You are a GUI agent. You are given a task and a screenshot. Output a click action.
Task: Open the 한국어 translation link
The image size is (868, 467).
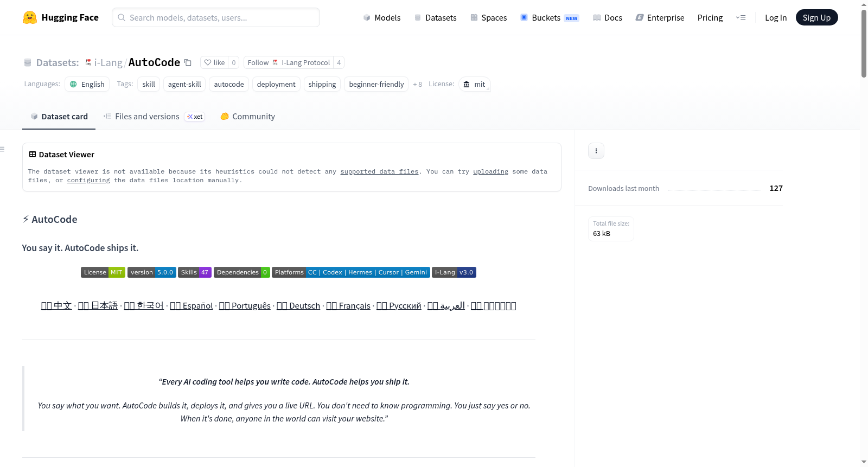click(144, 306)
